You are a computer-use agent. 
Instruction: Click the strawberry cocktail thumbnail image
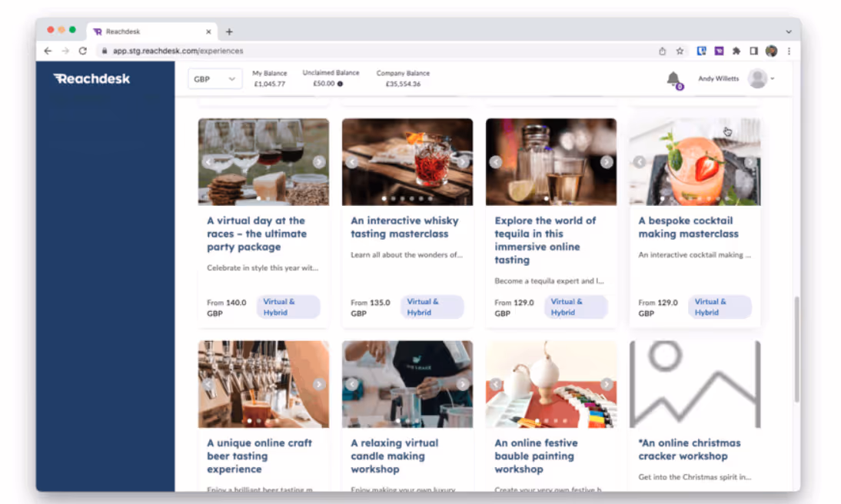coord(695,162)
